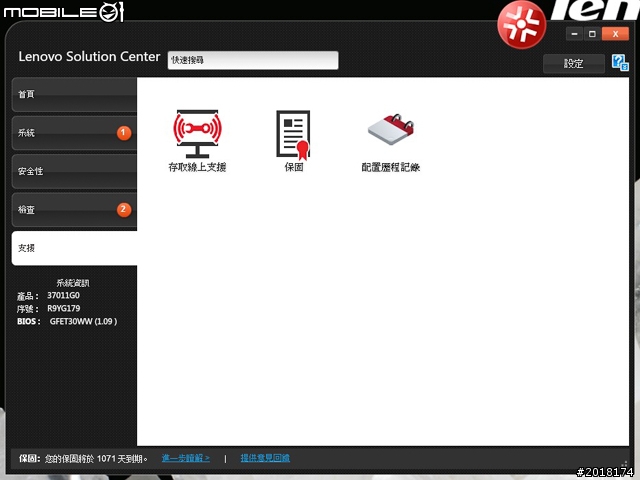
Task: Click the product number 37011G0
Action: pos(63,295)
